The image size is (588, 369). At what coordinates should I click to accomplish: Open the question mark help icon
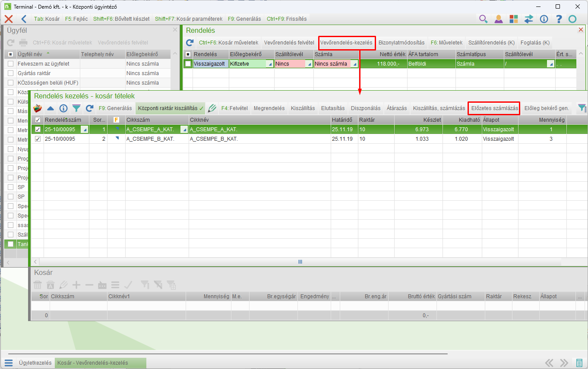tap(559, 19)
